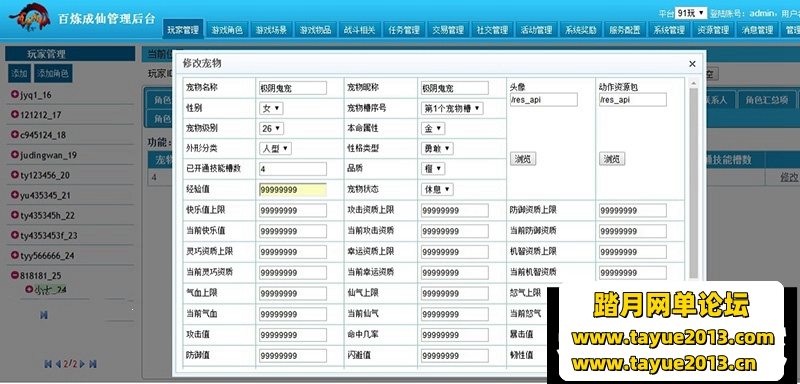Focus the 经验值 input field
Screen dimensions: 800x384
coord(293,190)
